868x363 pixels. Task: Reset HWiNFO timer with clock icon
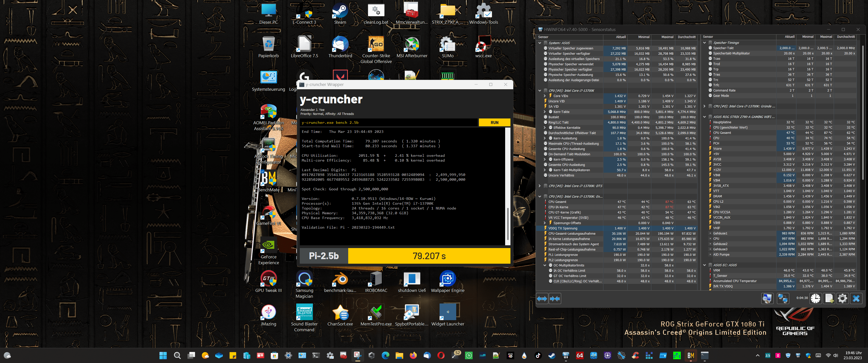(x=816, y=298)
